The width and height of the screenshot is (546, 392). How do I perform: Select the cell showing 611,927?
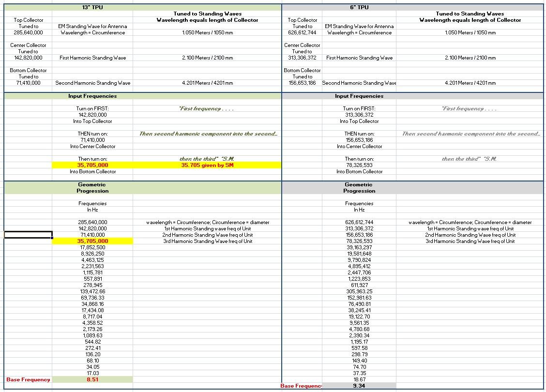[359, 285]
